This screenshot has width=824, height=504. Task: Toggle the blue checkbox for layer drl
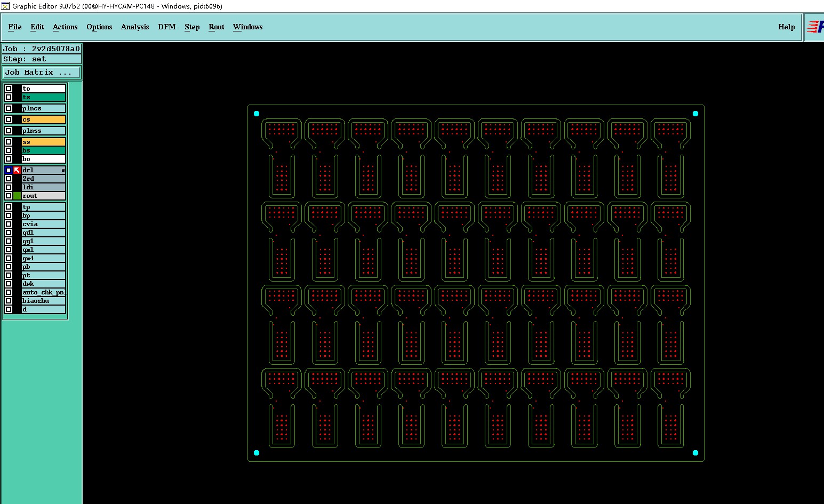pyautogui.click(x=9, y=170)
